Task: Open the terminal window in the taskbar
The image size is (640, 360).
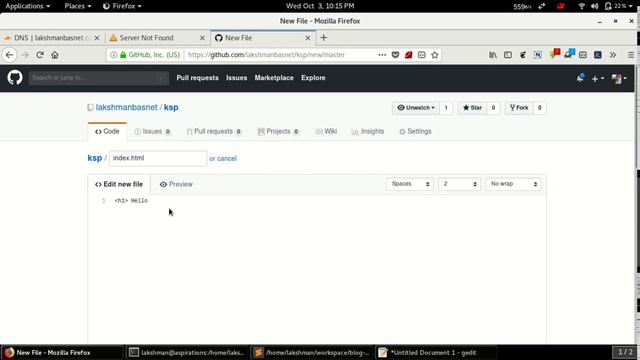Action: (186, 353)
